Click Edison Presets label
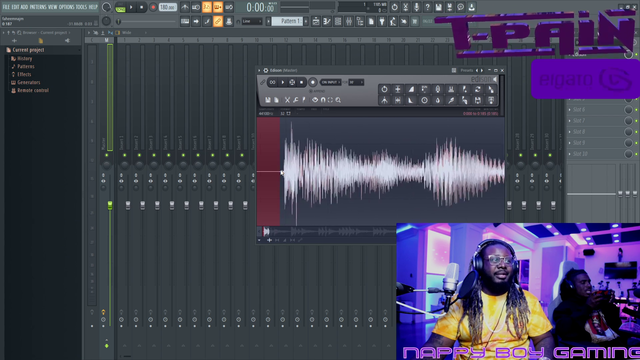640x360 pixels. point(467,71)
